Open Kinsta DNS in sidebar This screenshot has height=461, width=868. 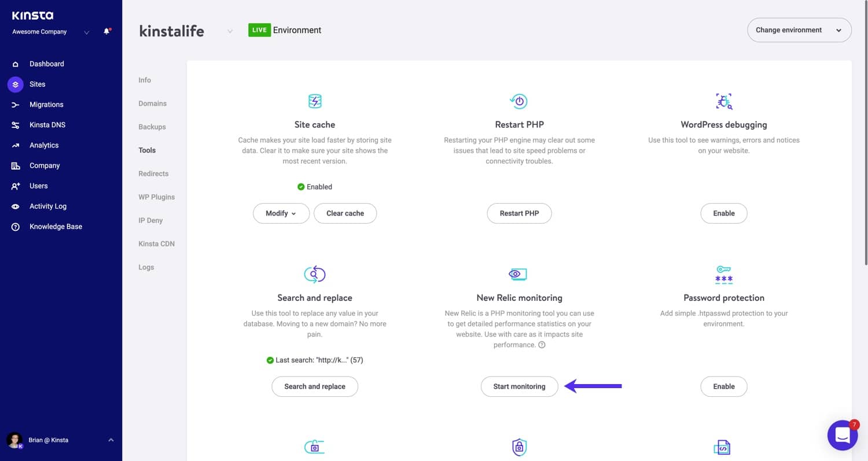click(49, 125)
